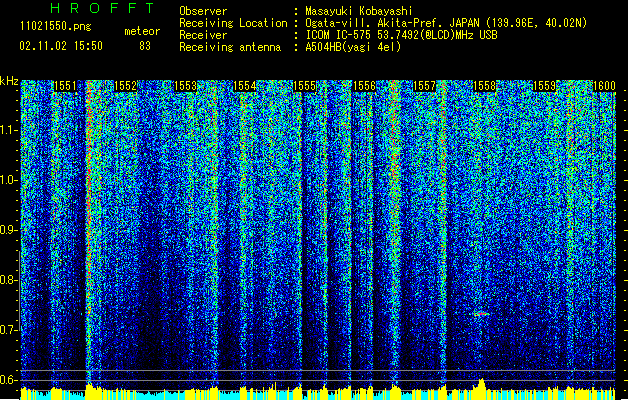This screenshot has height=400, width=629.
Task: Click the HROFFT title text
Action: click(x=103, y=8)
